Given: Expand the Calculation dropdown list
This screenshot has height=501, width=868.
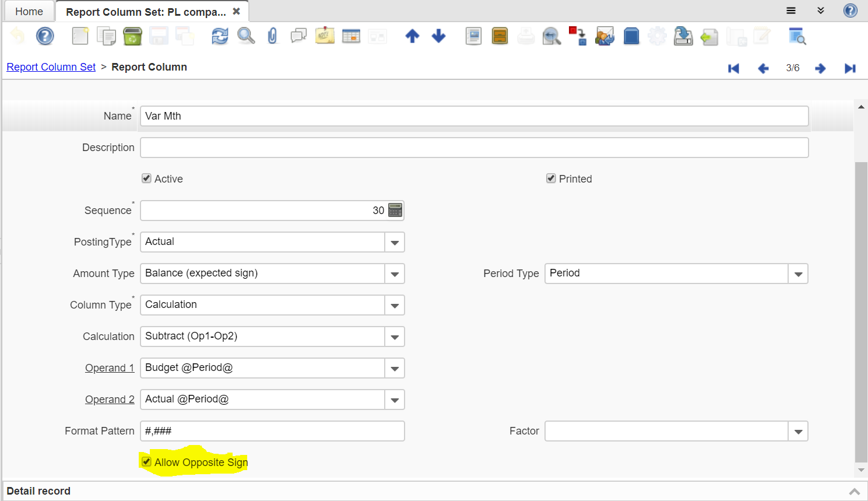Looking at the screenshot, I should click(x=395, y=337).
